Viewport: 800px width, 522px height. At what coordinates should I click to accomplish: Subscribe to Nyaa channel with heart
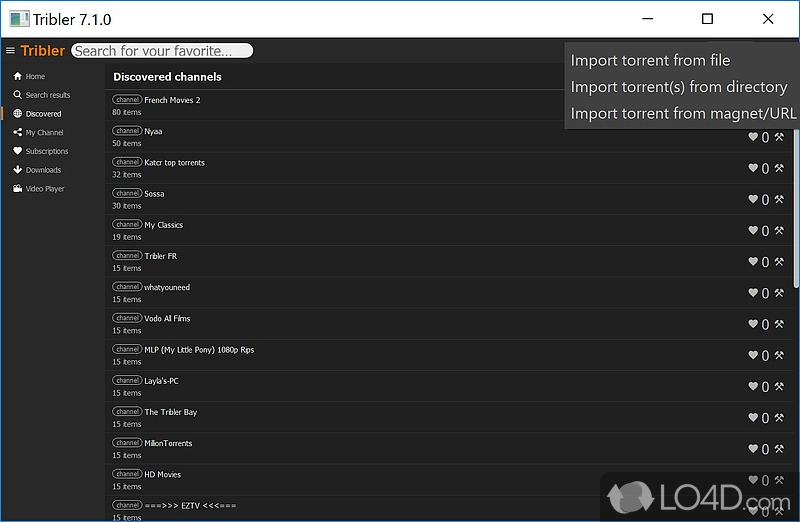tap(753, 138)
